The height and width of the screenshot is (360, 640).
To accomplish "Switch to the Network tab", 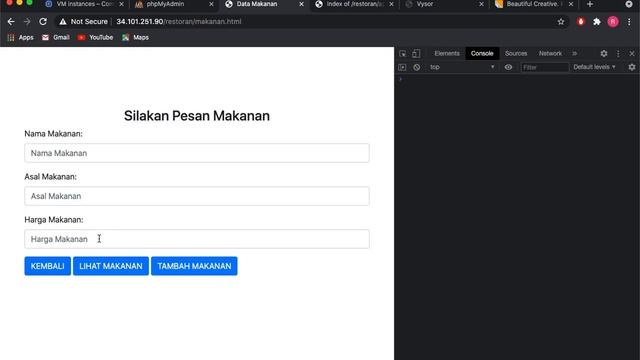I will point(550,53).
